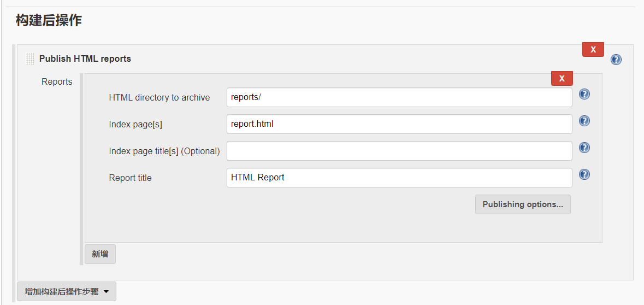The image size is (644, 305).
Task: Focus the HTML directory to archive input
Action: [x=399, y=97]
